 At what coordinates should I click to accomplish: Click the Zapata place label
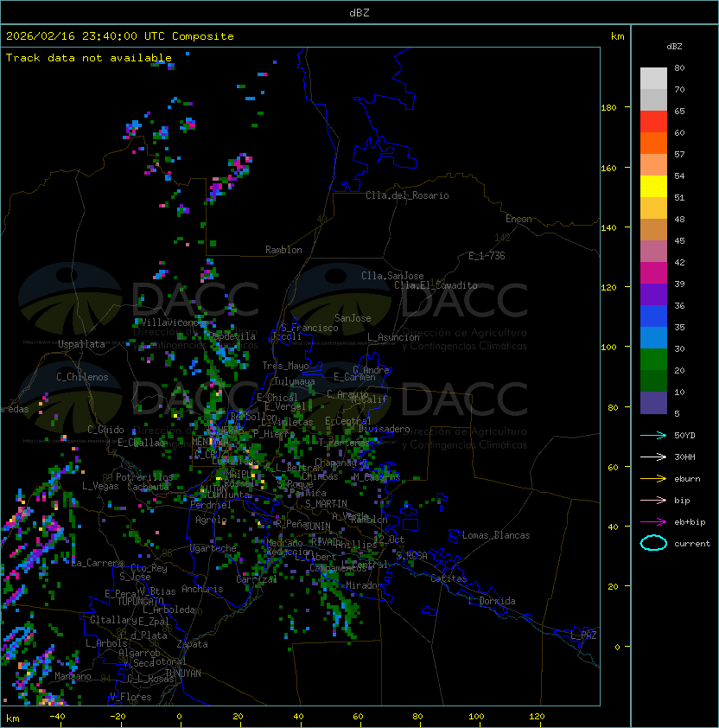pyautogui.click(x=192, y=644)
